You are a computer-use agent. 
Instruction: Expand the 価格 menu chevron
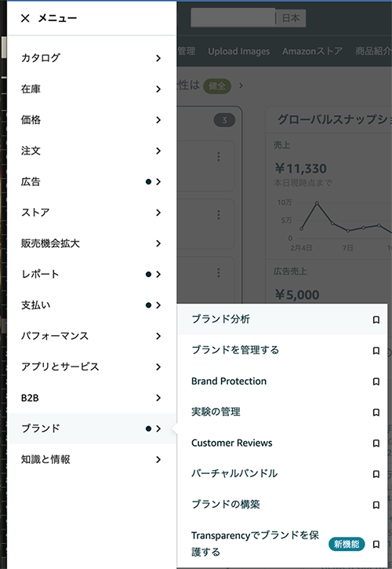coord(158,120)
